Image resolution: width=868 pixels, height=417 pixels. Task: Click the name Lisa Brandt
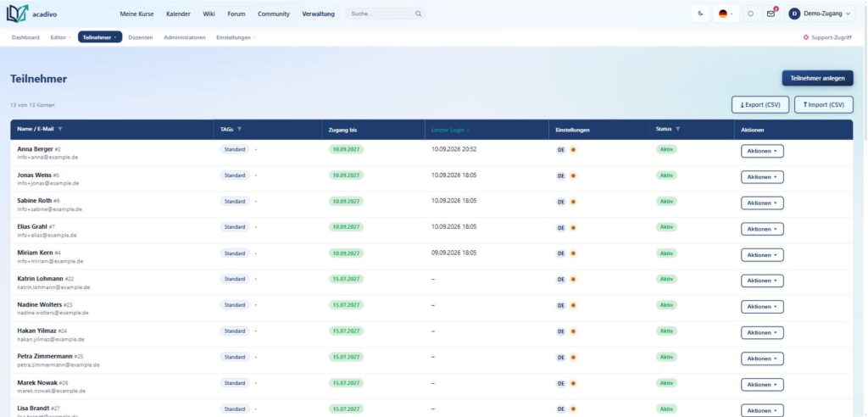33,409
